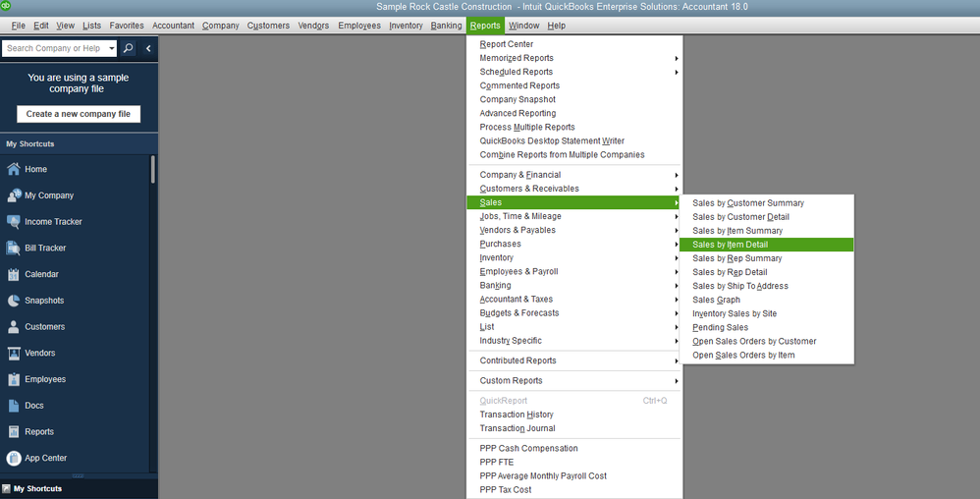The height and width of the screenshot is (499, 980).
Task: Choose Open Sales Orders by Item
Action: [766, 355]
